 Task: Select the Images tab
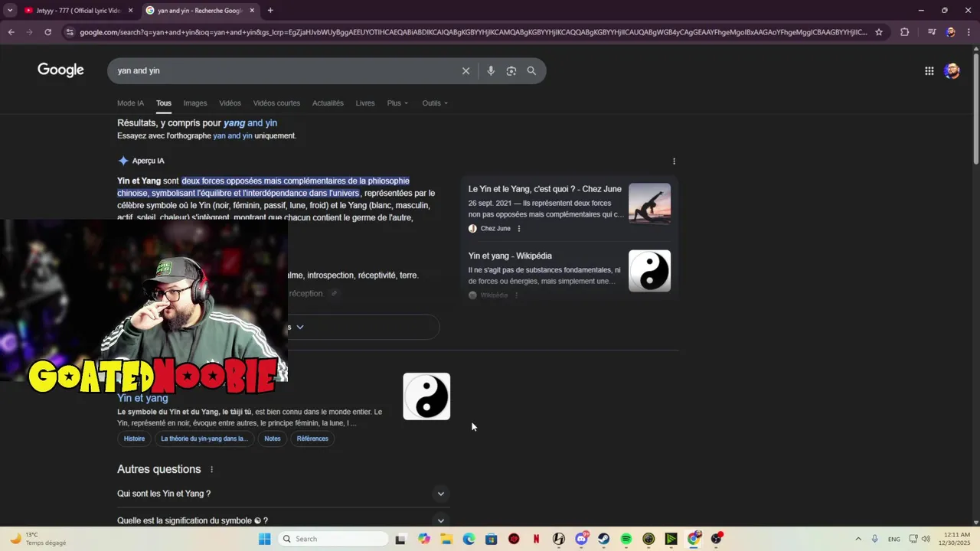194,103
